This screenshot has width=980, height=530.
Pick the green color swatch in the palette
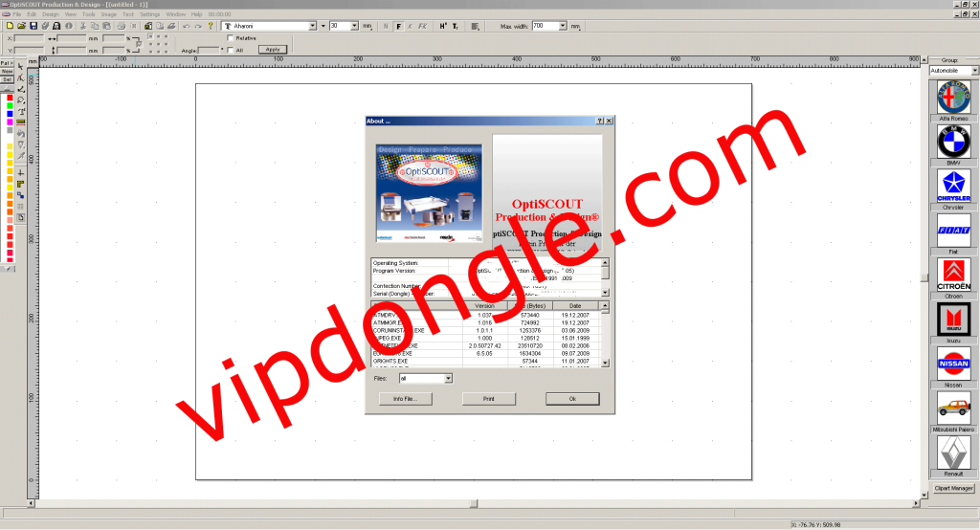tap(10, 106)
